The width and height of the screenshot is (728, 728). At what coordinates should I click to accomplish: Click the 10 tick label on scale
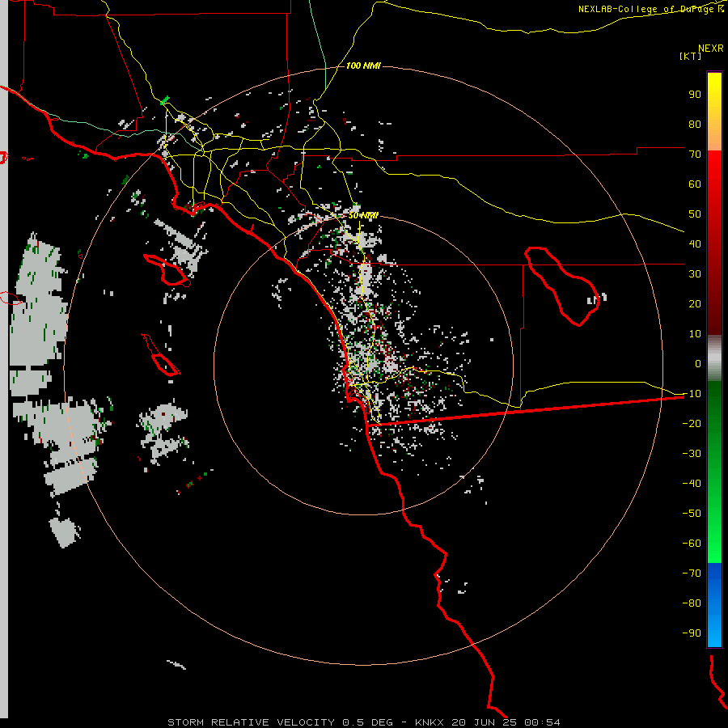pos(695,334)
